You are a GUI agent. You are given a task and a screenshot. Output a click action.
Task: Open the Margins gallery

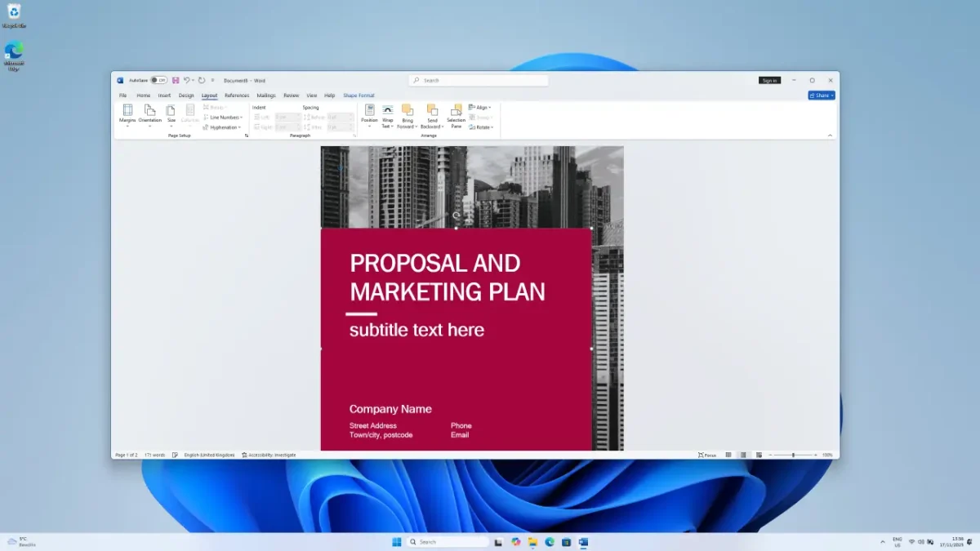127,114
